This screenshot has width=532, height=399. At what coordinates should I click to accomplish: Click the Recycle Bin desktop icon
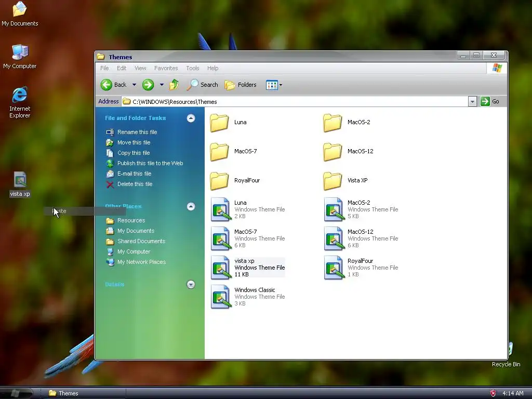(x=510, y=350)
